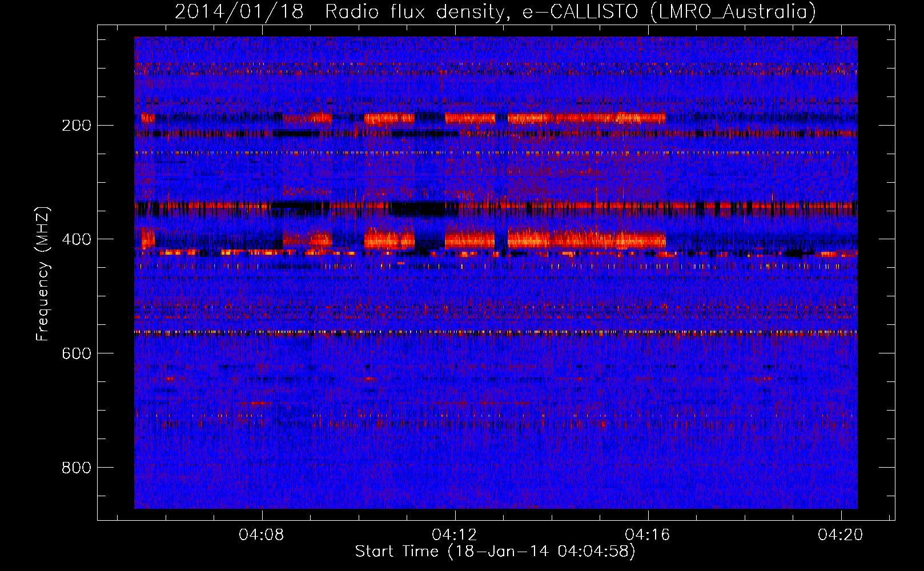The height and width of the screenshot is (571, 924).
Task: Click the 'Frequency (MHZ)' axis label
Action: point(43,274)
